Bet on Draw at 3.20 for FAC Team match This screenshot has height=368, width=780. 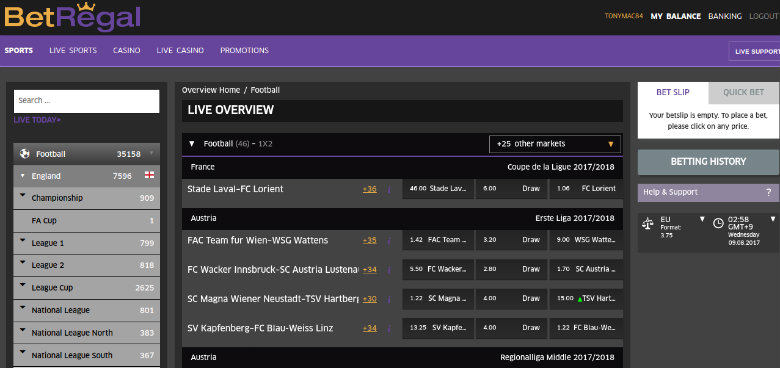pos(511,240)
